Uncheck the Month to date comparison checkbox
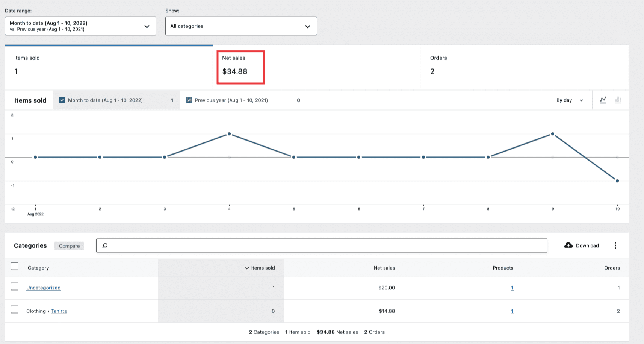 click(62, 100)
